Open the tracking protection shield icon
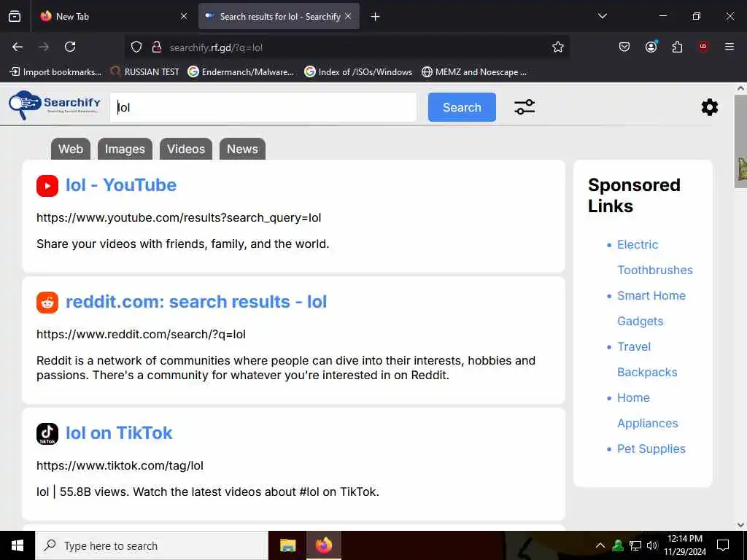 136,47
